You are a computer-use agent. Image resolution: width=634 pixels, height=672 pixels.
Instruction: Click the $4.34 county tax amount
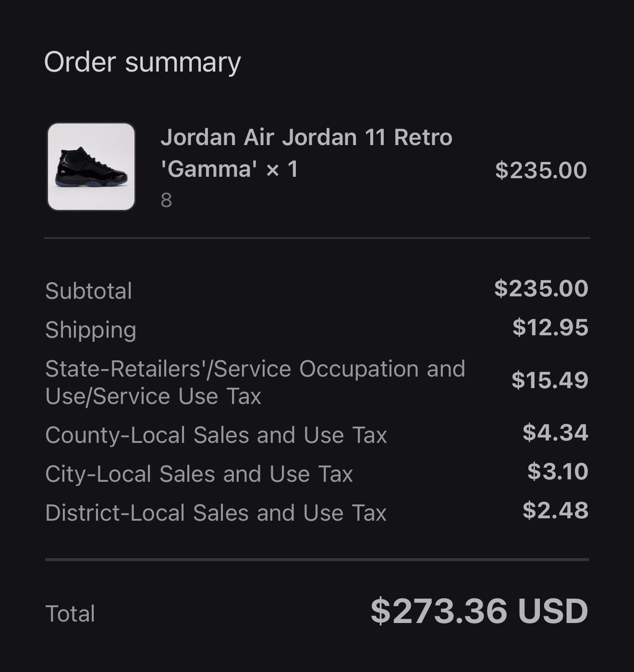click(555, 432)
